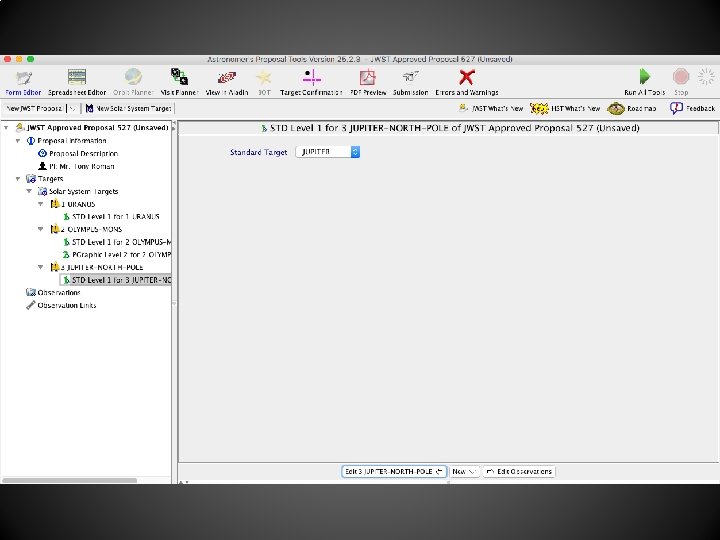Collapse the Proposal Information node

18,141
